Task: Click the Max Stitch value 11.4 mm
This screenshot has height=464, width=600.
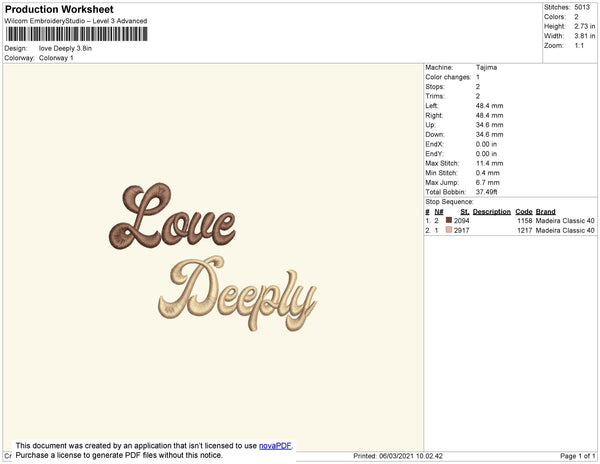Action: 489,163
